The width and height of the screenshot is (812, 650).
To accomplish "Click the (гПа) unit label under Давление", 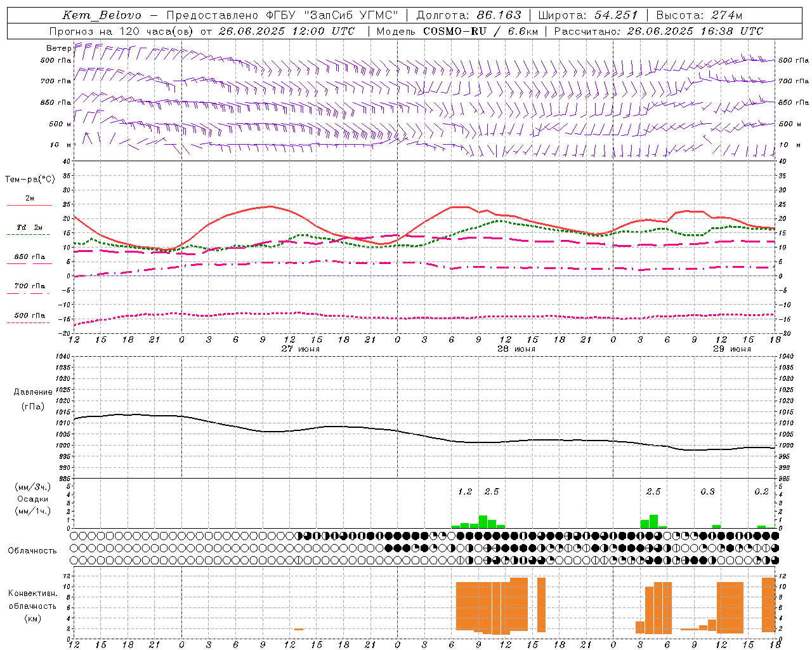I will click(x=33, y=407).
